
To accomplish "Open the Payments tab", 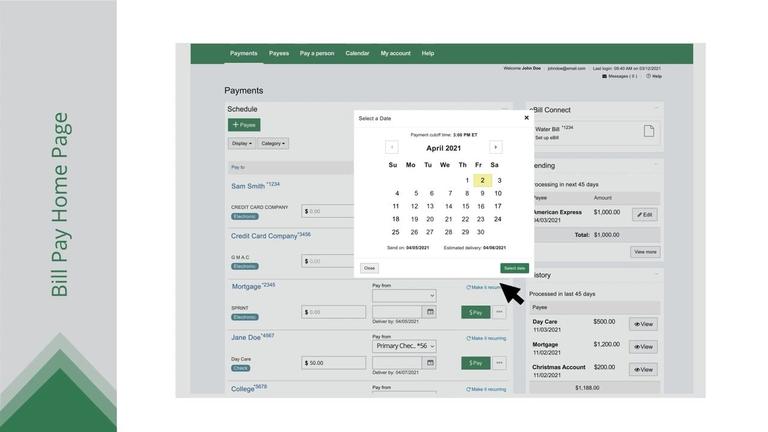I will pos(243,53).
